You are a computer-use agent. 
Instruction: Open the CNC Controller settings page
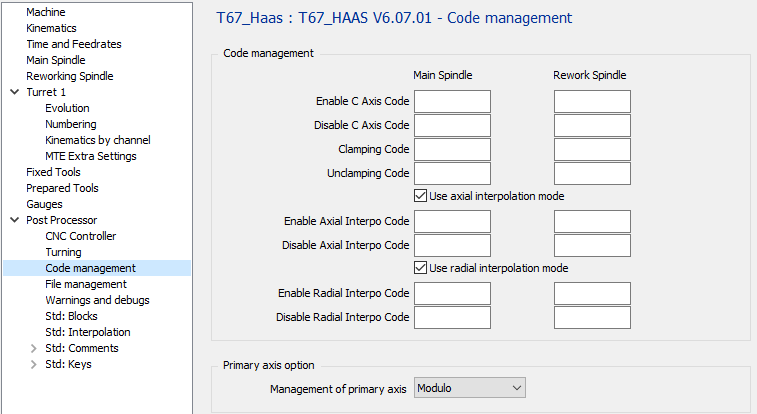[x=80, y=236]
